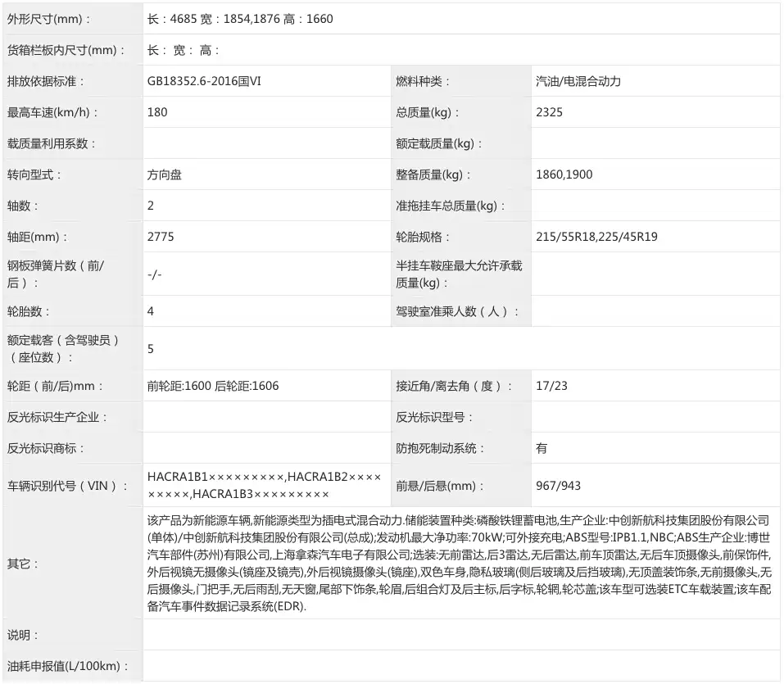Image resolution: width=784 pixels, height=684 pixels.
Task: Click the 其它 description paragraph text
Action: point(459,564)
